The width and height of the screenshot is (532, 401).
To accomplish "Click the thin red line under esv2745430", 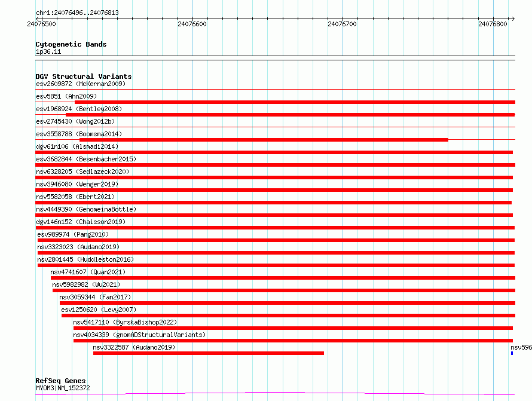I will tap(275, 127).
